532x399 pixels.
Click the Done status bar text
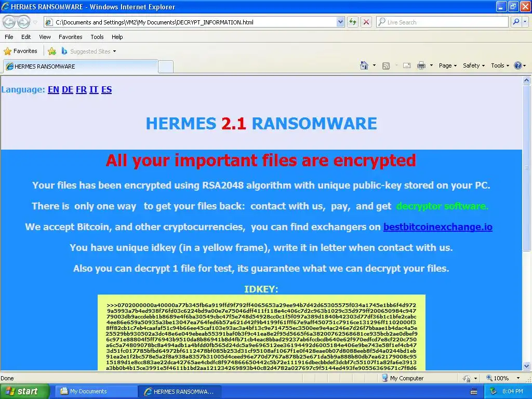pyautogui.click(x=7, y=378)
